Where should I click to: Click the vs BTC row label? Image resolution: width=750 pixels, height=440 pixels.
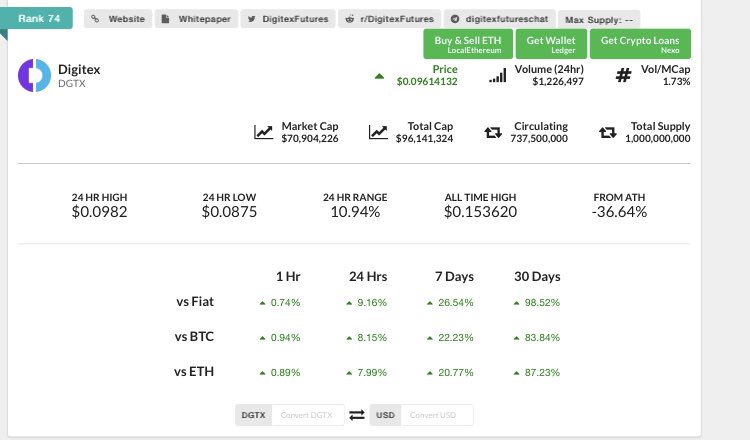pyautogui.click(x=194, y=336)
